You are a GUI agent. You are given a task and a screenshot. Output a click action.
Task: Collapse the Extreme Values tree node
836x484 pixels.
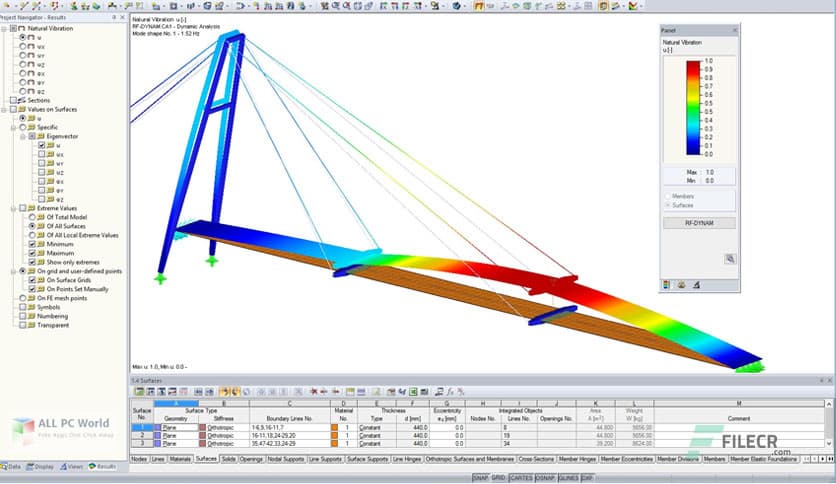14,208
